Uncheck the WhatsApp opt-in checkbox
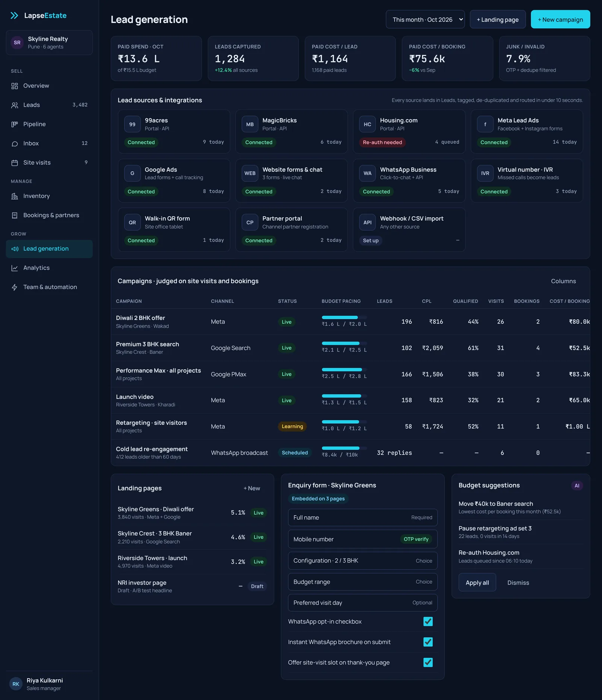This screenshot has height=700, width=602. 428,621
